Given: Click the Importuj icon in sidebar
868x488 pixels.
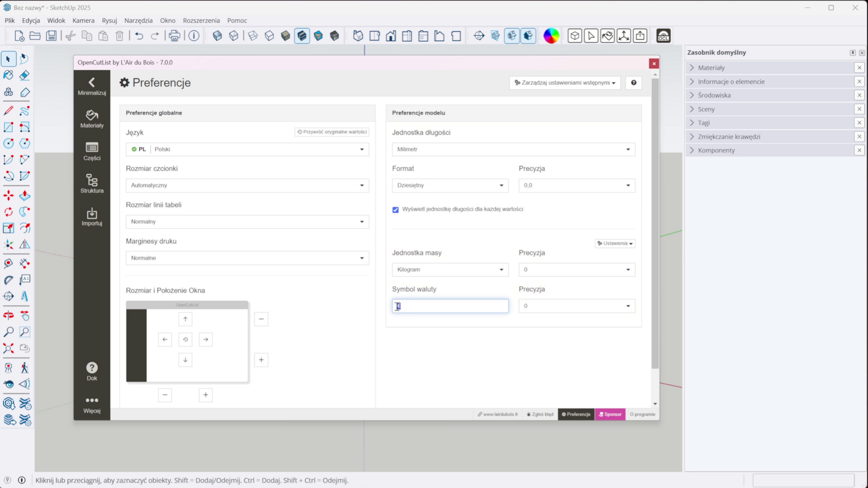Looking at the screenshot, I should pos(92,217).
